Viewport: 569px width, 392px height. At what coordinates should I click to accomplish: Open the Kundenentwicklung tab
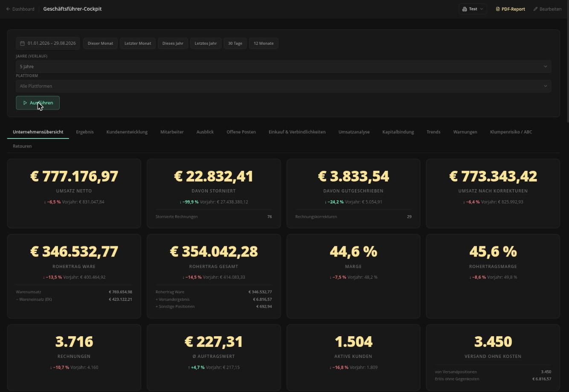pyautogui.click(x=127, y=132)
